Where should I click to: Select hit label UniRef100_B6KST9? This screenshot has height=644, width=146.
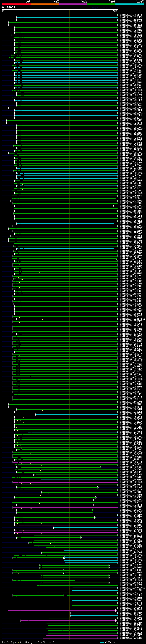coord(131,502)
